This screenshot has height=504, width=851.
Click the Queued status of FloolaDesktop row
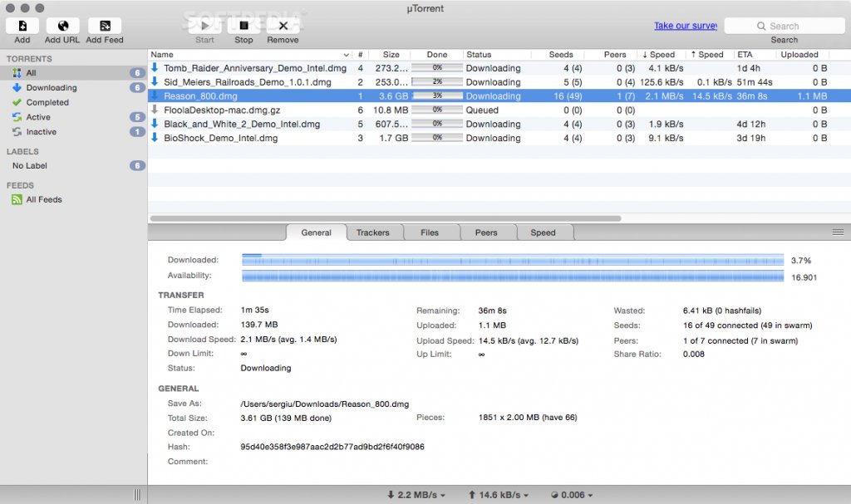point(482,110)
